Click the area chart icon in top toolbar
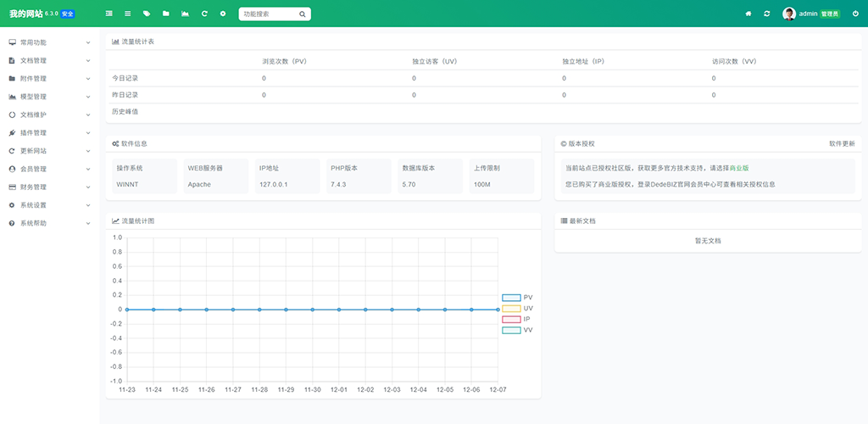The image size is (868, 424). (x=185, y=14)
